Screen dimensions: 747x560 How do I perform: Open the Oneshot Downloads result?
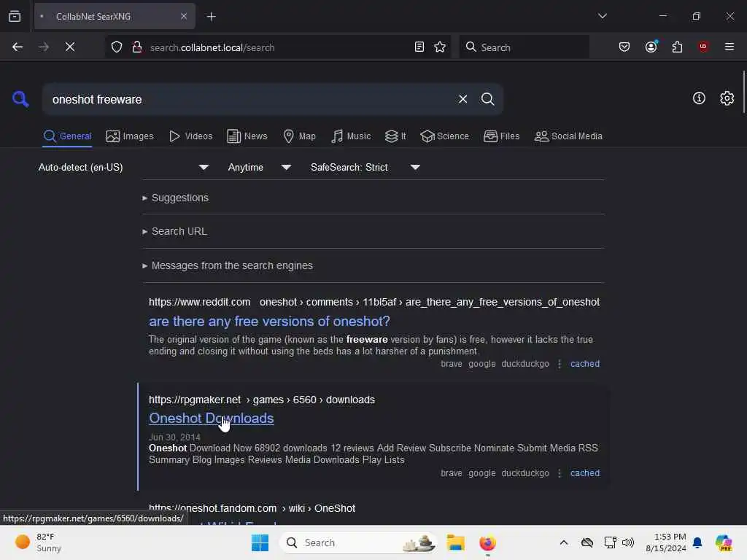211,418
